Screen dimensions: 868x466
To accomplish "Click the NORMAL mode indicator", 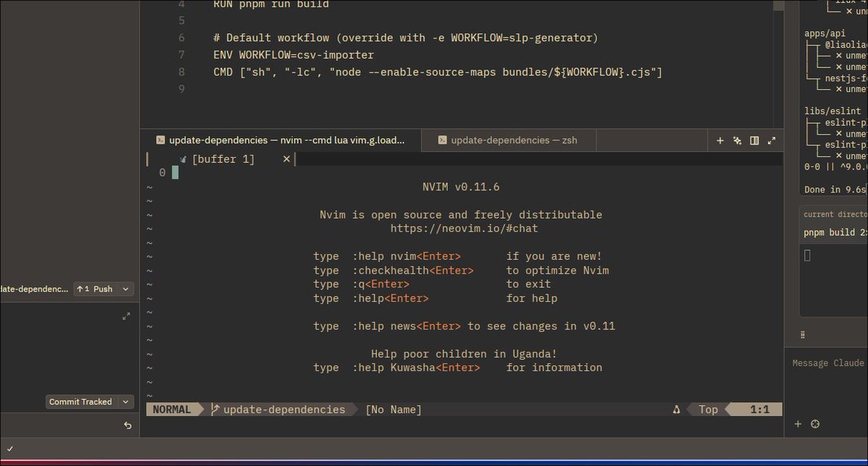I will [171, 410].
